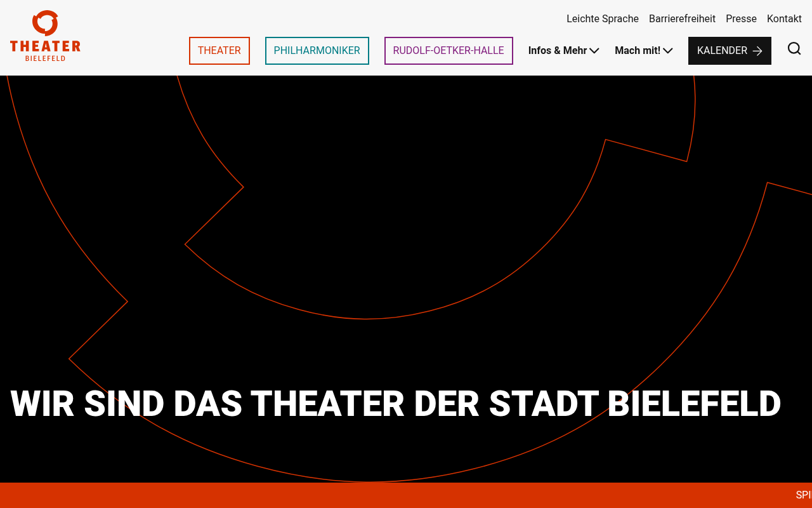Open the Leichte Sprache link
The width and height of the screenshot is (812, 508).
click(603, 19)
